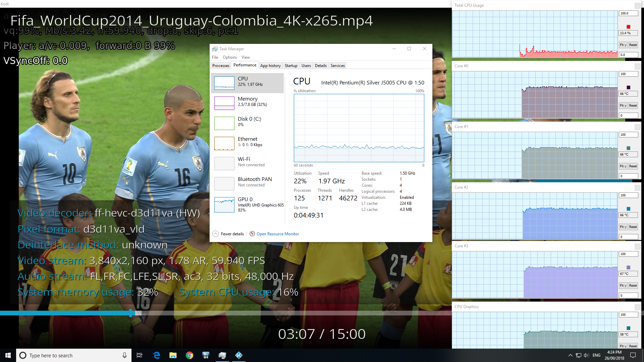
Task: Click the teal Core #1 color swatch
Action: point(629,148)
